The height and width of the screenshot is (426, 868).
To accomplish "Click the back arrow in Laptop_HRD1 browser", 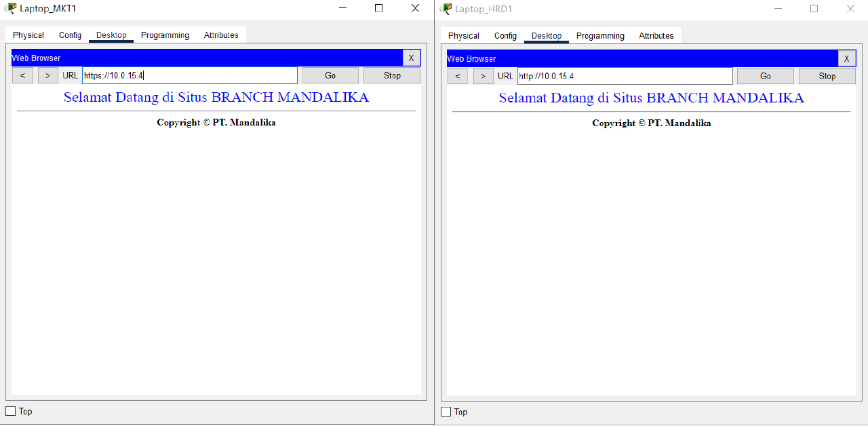I will click(458, 75).
